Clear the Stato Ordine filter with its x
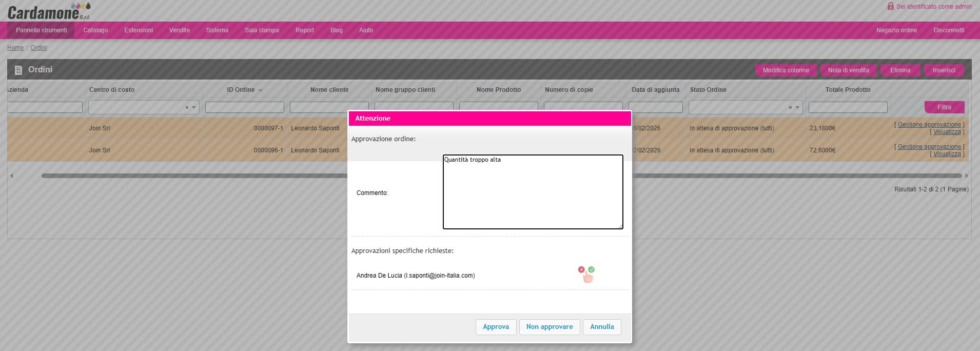Image resolution: width=980 pixels, height=351 pixels. 790,107
